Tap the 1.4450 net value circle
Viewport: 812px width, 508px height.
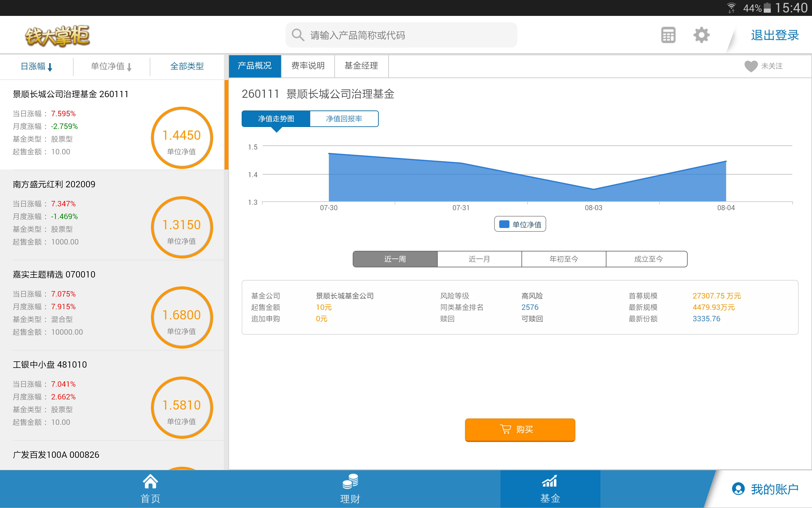pyautogui.click(x=182, y=138)
